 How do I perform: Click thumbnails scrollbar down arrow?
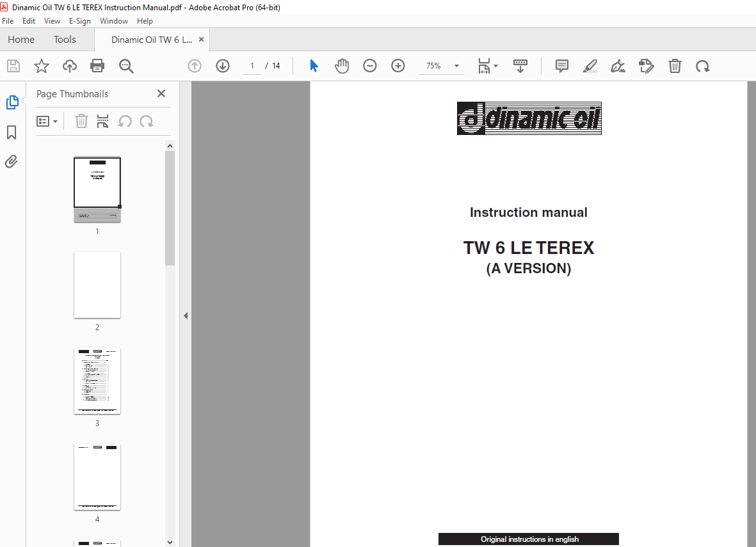coord(170,542)
